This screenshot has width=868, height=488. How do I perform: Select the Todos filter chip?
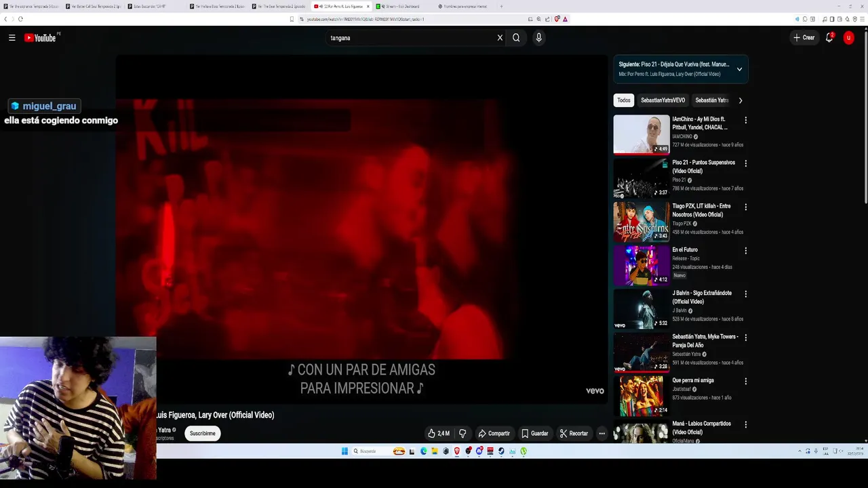[624, 100]
